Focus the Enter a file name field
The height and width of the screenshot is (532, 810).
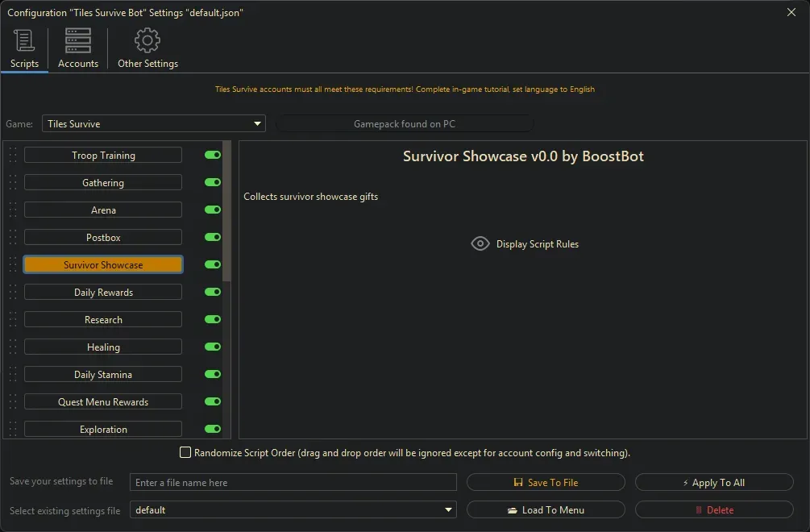coord(293,483)
